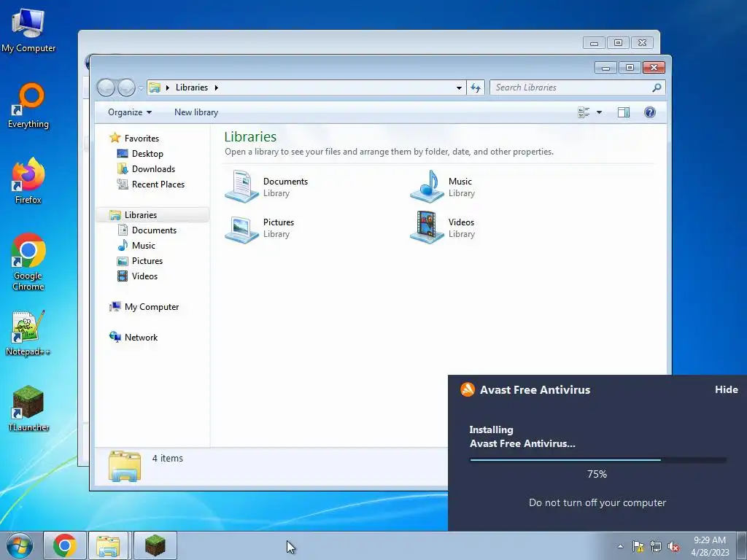The width and height of the screenshot is (747, 560).
Task: Click the Show desktop strip at taskbar end
Action: [742, 545]
